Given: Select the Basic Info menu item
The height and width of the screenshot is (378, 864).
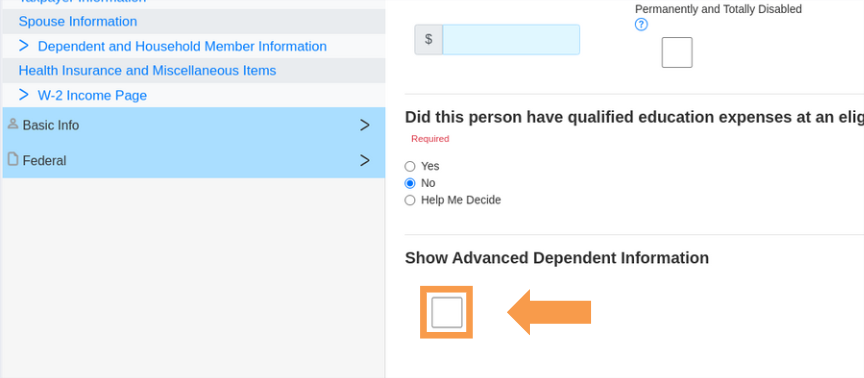Looking at the screenshot, I should point(193,125).
